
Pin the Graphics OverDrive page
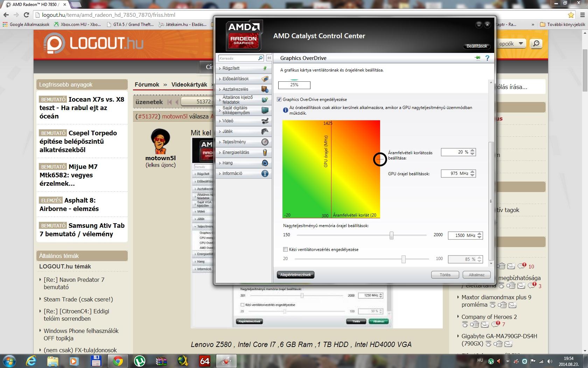tap(478, 58)
